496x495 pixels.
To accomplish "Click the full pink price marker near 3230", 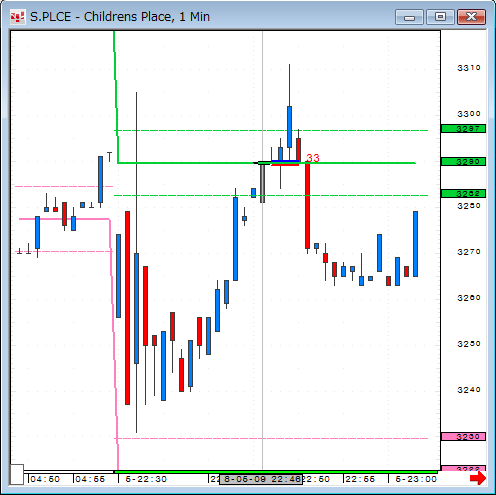I will [463, 436].
